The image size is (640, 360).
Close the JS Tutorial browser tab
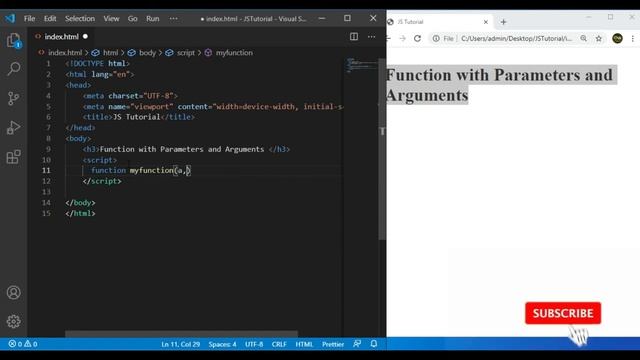pos(486,22)
